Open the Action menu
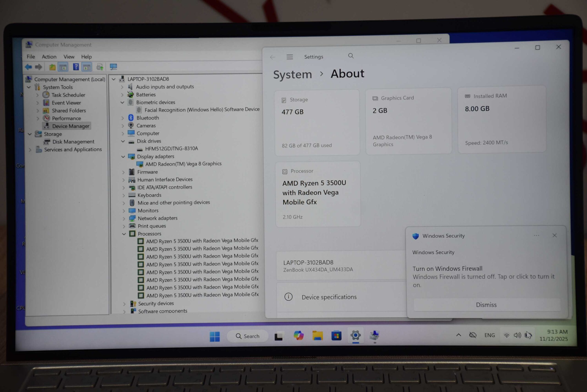Image resolution: width=587 pixels, height=392 pixels. tap(49, 57)
